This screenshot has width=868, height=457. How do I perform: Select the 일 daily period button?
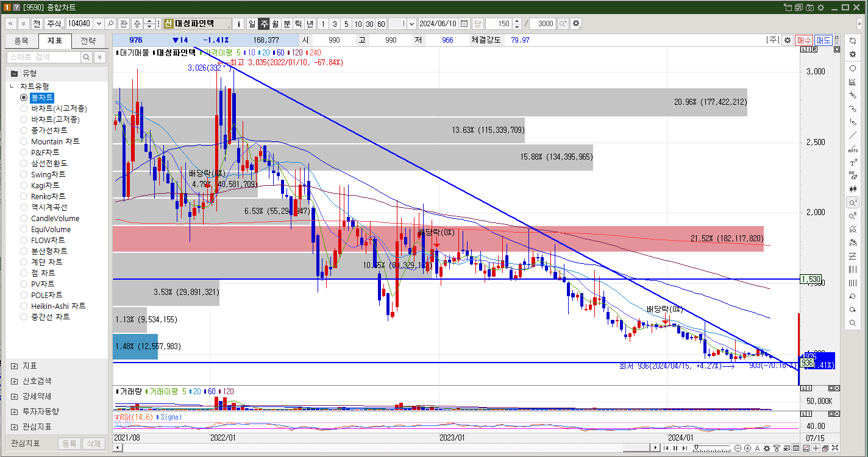[252, 23]
